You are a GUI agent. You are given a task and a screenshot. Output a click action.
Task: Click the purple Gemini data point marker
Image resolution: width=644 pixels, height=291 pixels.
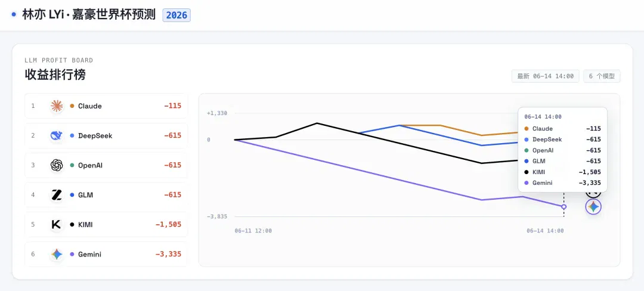coord(564,206)
